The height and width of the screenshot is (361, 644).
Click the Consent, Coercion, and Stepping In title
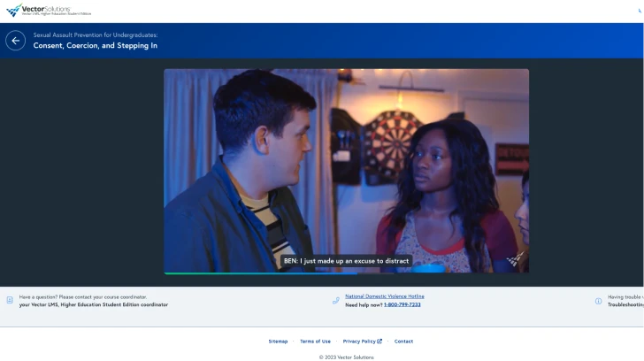click(95, 45)
